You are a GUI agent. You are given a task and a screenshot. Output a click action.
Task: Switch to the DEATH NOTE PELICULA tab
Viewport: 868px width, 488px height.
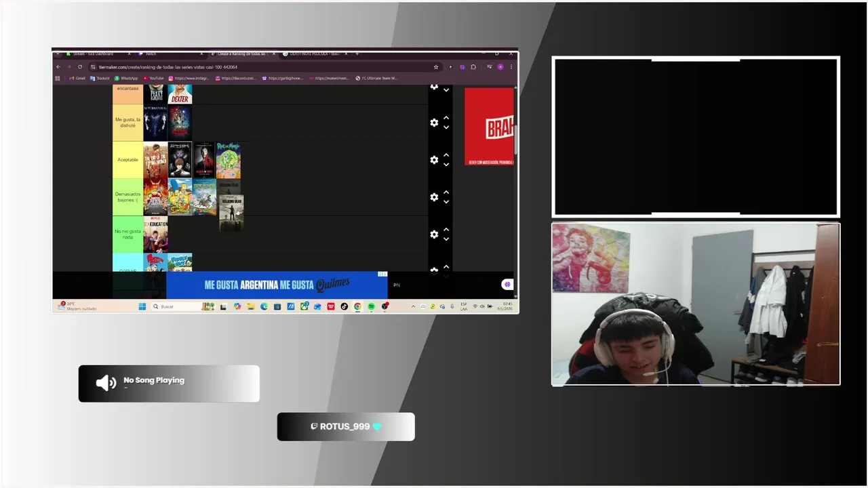click(x=314, y=54)
